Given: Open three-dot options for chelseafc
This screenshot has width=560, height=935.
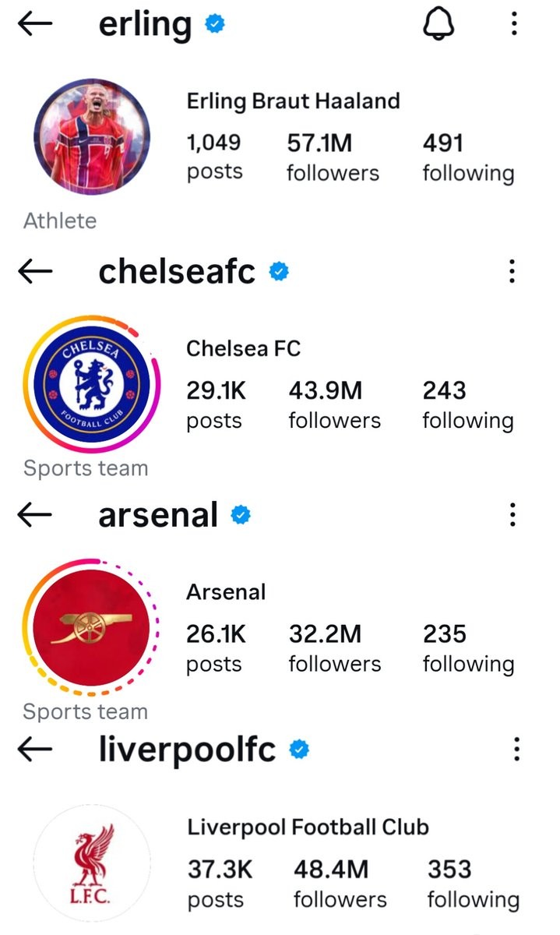Looking at the screenshot, I should tap(512, 272).
